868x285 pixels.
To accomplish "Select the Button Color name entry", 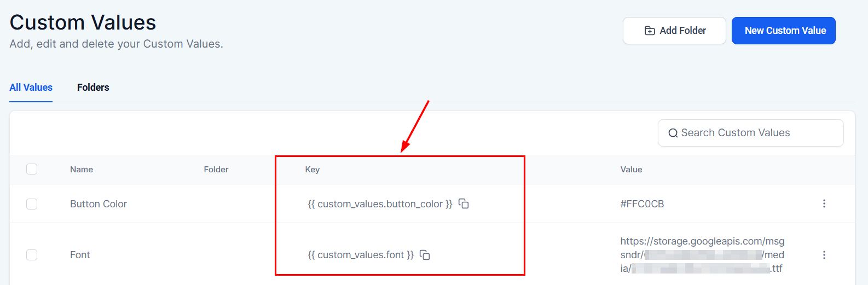I will point(99,204).
